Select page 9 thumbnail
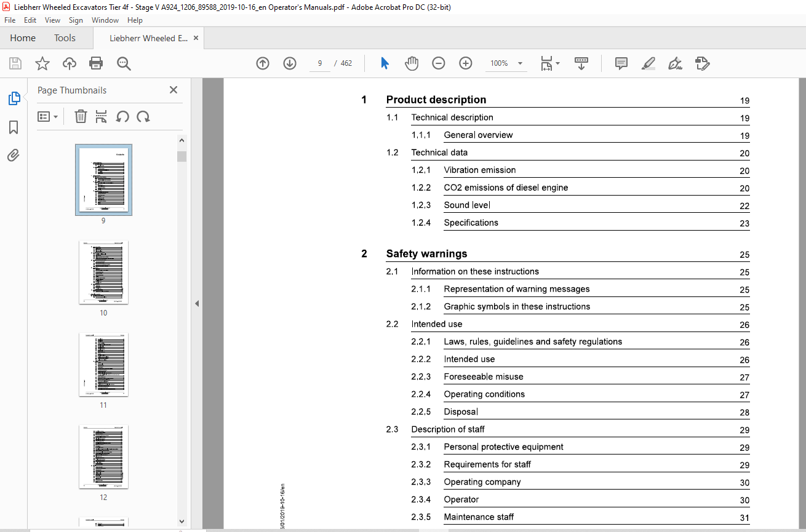 103,180
